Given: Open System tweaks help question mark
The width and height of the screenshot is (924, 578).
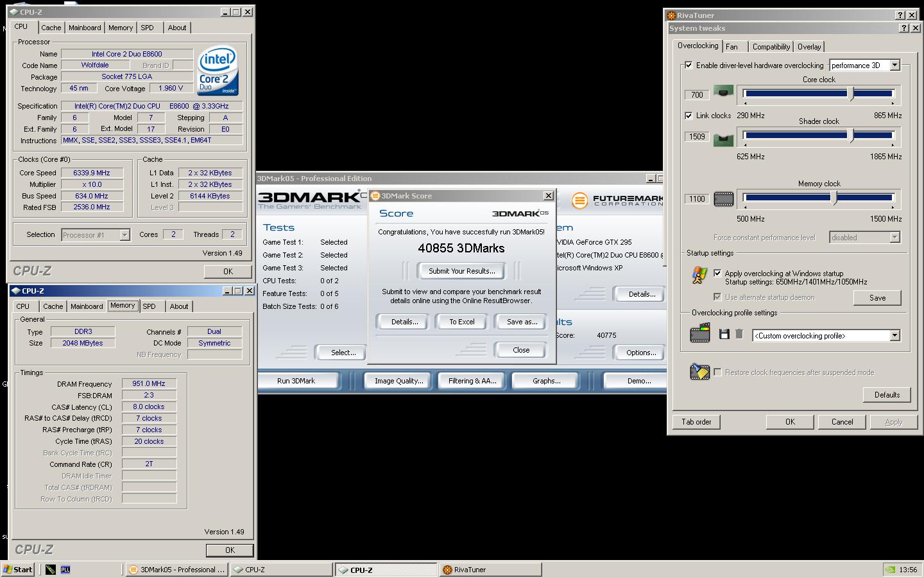Looking at the screenshot, I should (x=904, y=28).
